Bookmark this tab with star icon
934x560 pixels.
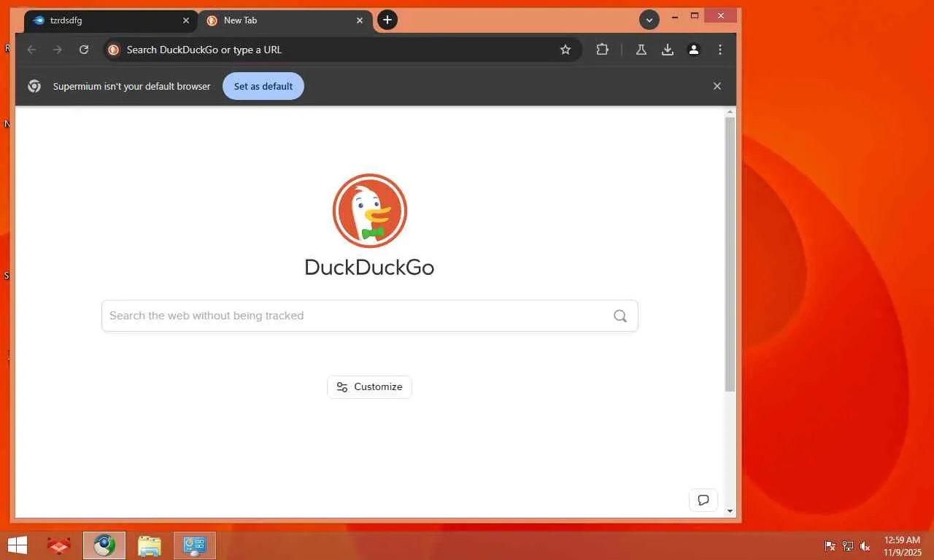pyautogui.click(x=566, y=50)
